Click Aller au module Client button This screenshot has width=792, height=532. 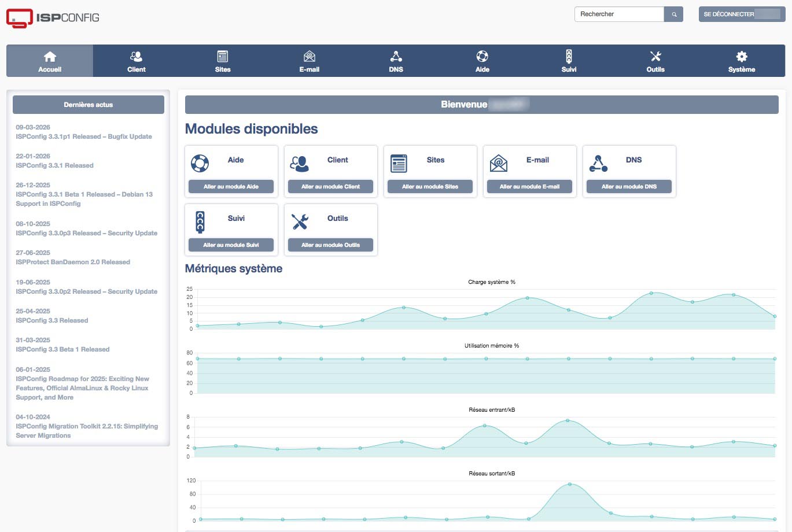[x=330, y=187]
